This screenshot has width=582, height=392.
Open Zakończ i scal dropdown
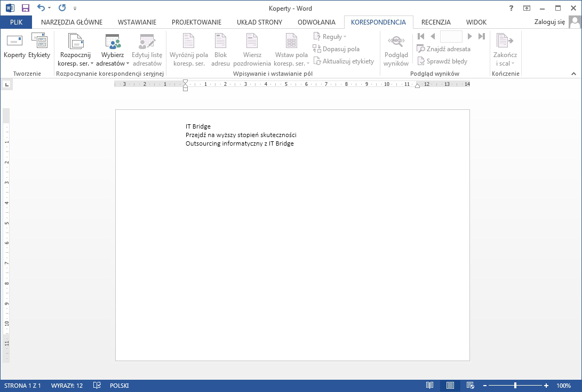(505, 50)
